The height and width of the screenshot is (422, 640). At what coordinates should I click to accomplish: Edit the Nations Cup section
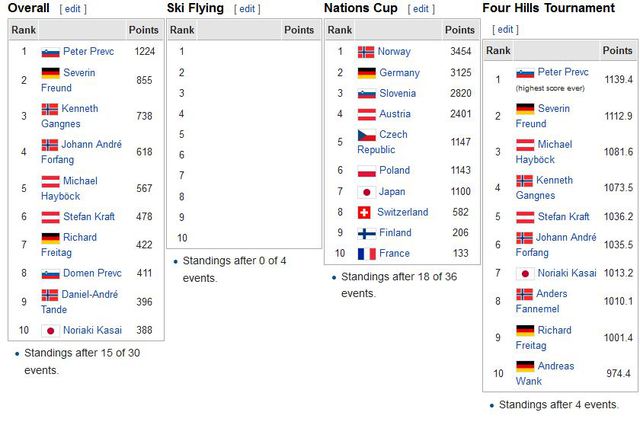click(x=421, y=9)
